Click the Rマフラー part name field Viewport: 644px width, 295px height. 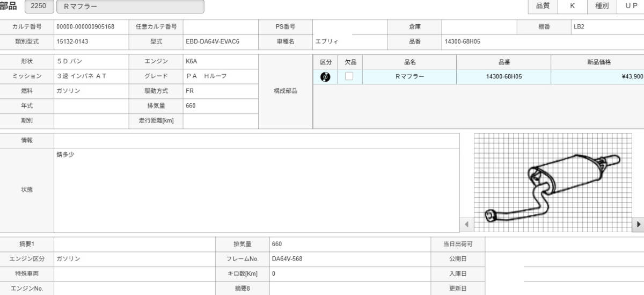point(130,7)
